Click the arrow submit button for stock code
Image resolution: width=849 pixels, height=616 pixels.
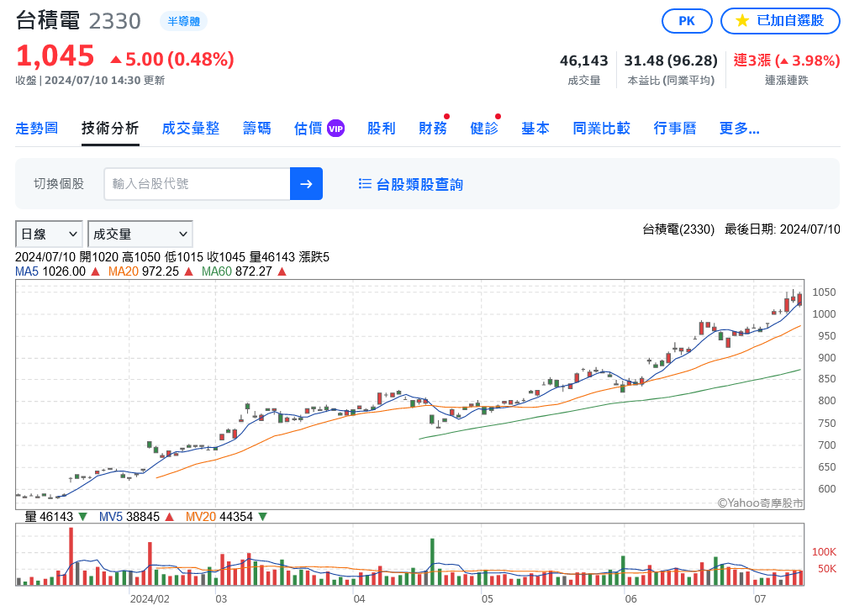(307, 183)
